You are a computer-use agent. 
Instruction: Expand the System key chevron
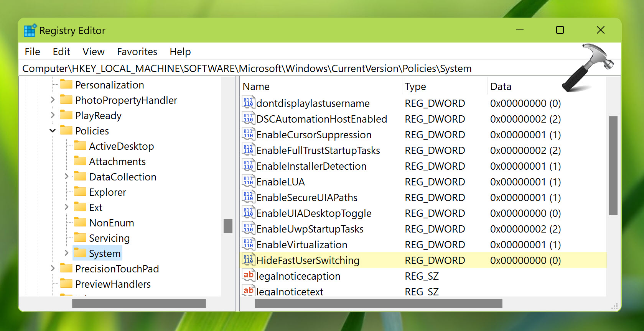(66, 253)
